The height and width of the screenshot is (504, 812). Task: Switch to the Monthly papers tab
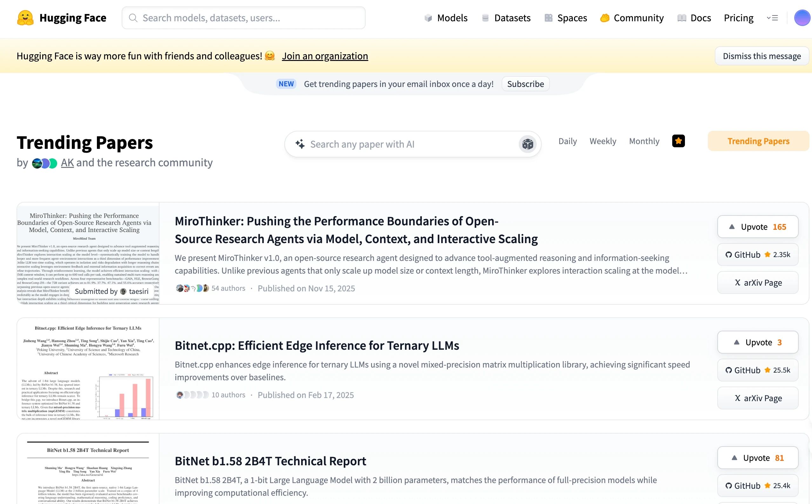(x=644, y=141)
